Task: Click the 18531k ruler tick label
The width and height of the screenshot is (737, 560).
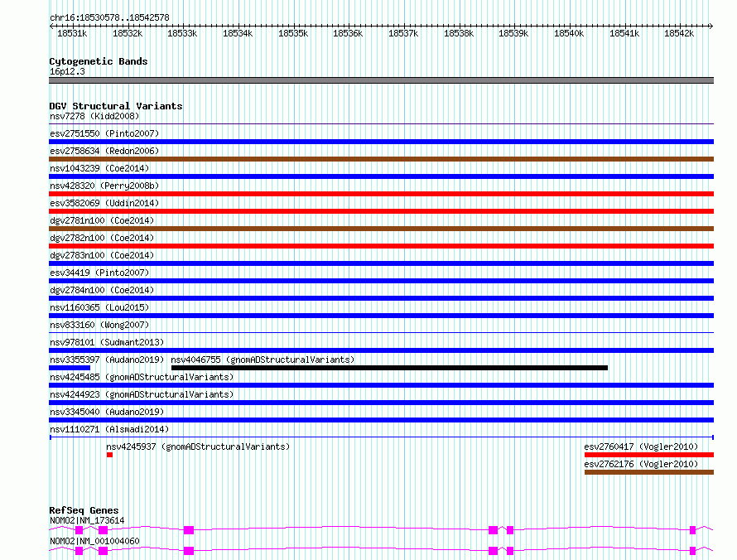Action: [x=72, y=33]
